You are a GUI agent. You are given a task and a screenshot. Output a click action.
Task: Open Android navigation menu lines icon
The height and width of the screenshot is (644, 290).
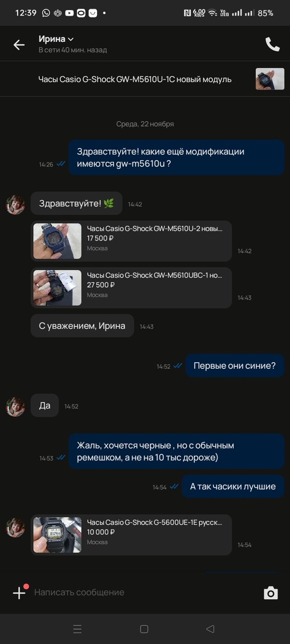(x=78, y=629)
